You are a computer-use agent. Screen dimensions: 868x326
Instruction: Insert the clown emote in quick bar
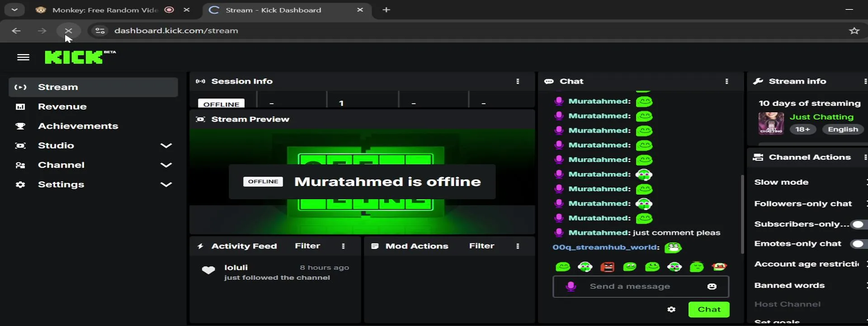(719, 267)
